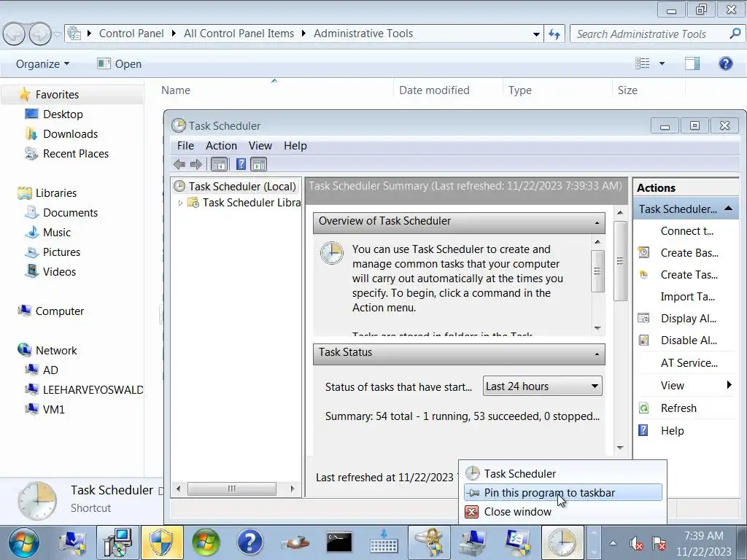Show hidden tray icons arrow
Viewport: 747px width, 560px height.
[x=613, y=542]
